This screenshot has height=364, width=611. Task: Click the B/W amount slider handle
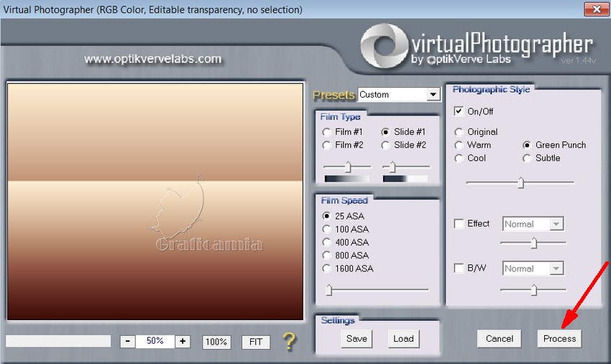(534, 290)
